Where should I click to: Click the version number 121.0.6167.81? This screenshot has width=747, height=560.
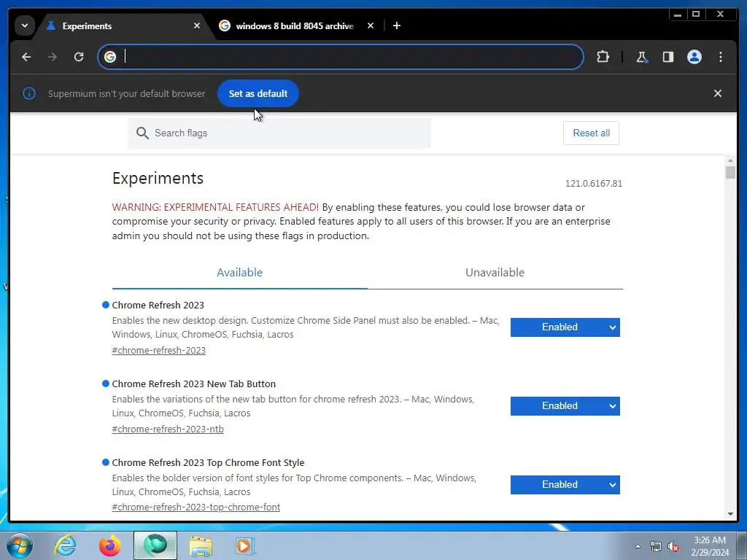tap(594, 183)
